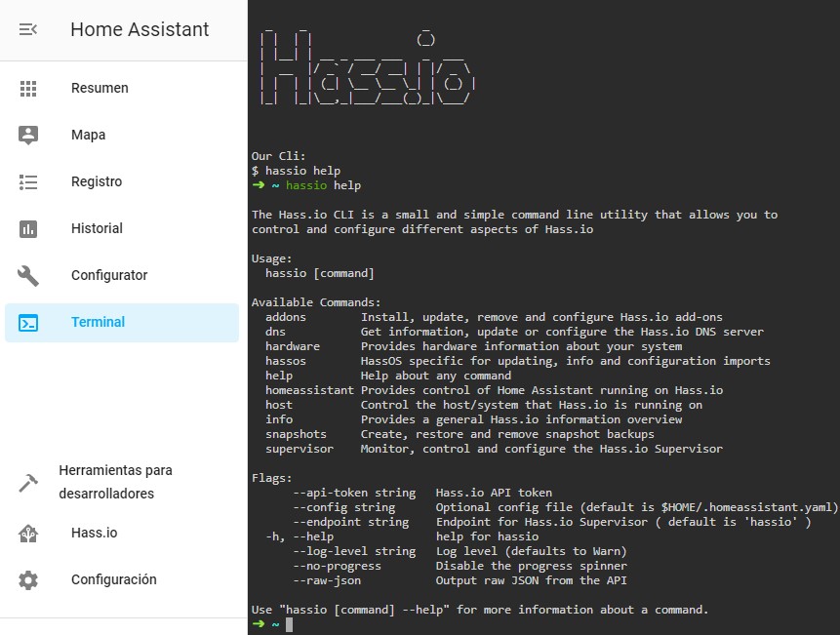Open the Registro logbook
The image size is (840, 635).
(122, 182)
